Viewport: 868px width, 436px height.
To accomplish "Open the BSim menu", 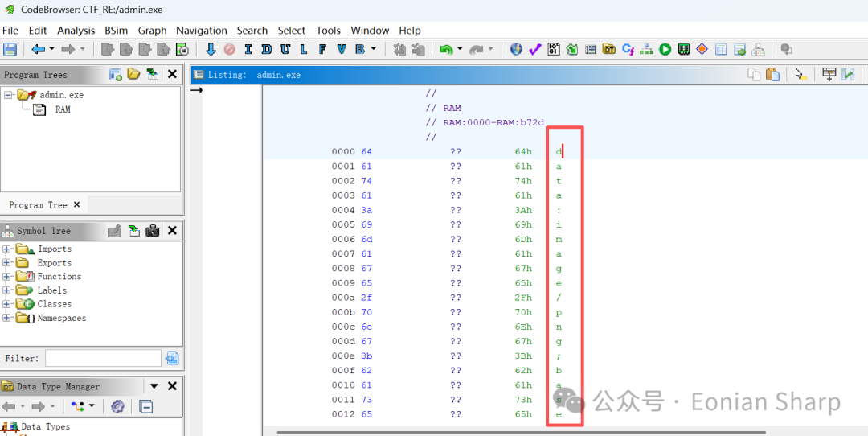I will 117,31.
